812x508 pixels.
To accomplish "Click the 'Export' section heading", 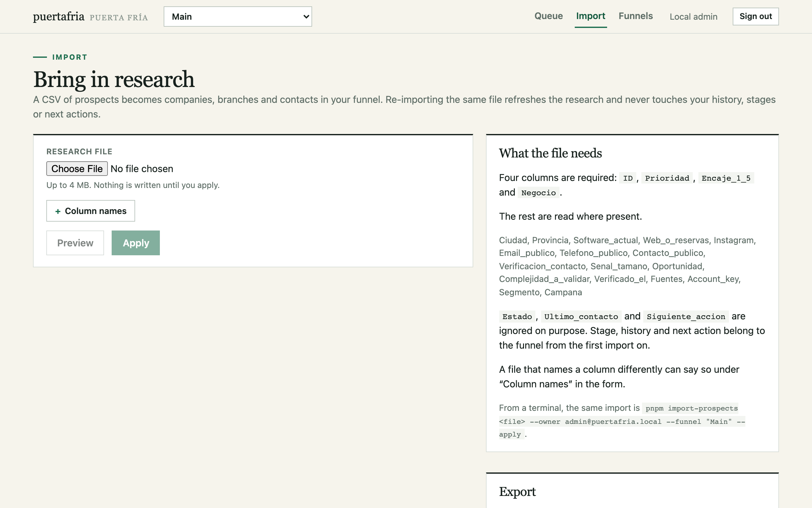I will click(517, 492).
